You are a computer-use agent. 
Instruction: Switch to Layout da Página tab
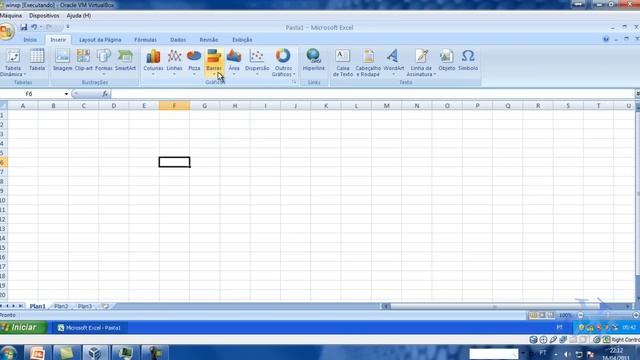click(100, 40)
